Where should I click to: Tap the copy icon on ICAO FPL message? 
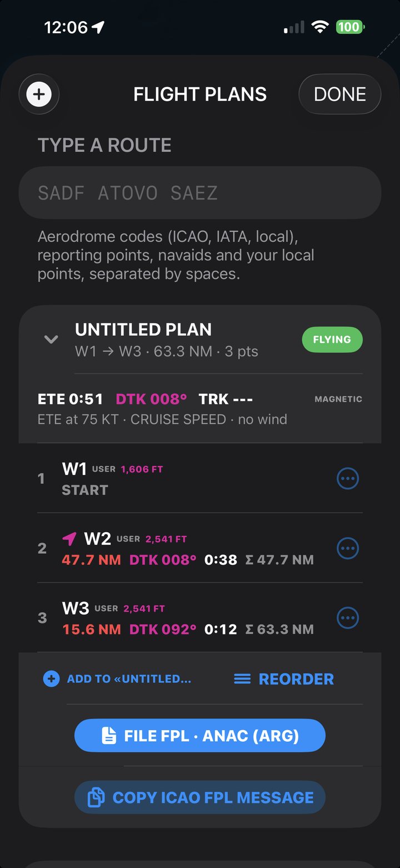(x=96, y=797)
